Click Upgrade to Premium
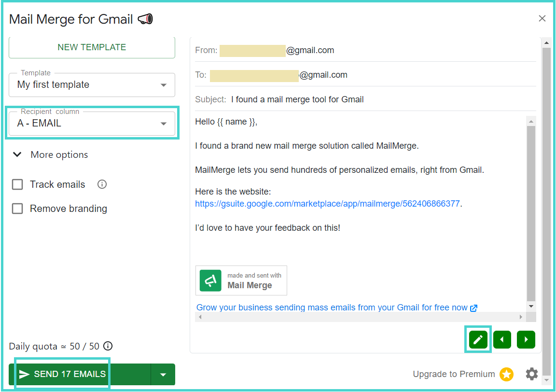 454,374
